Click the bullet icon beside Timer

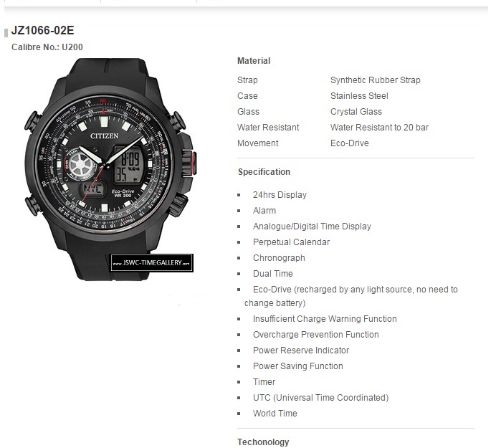pos(239,382)
